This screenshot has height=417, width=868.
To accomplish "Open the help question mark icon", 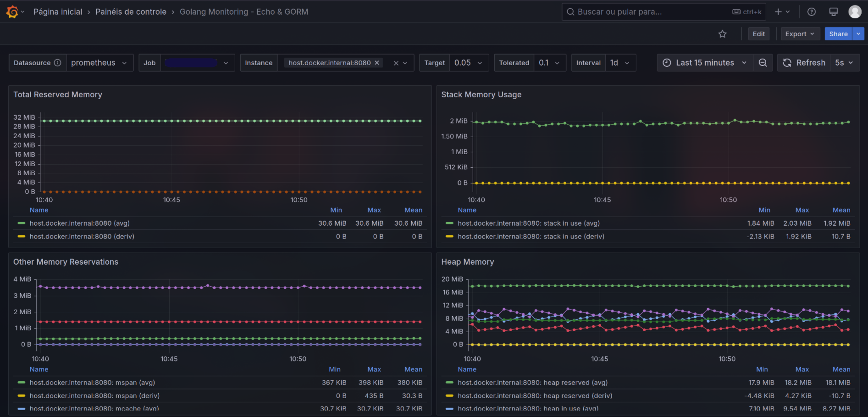I will [x=811, y=12].
